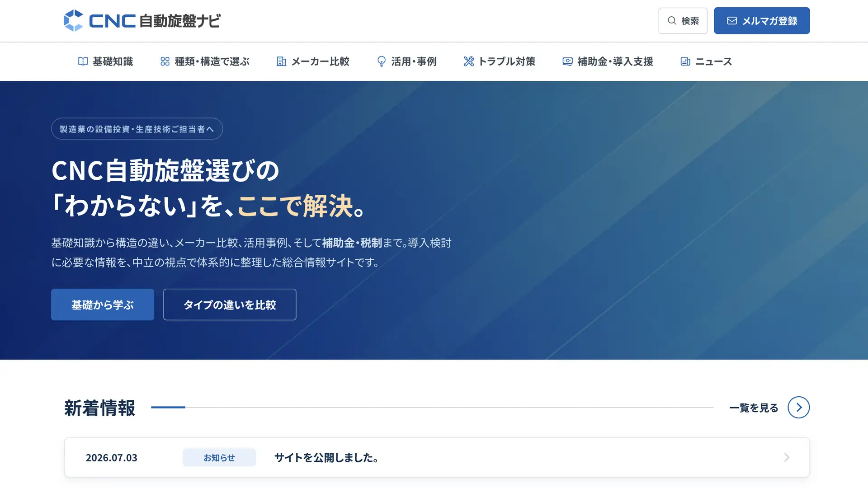Open the 一覧を見る link
The image size is (868, 488).
754,408
